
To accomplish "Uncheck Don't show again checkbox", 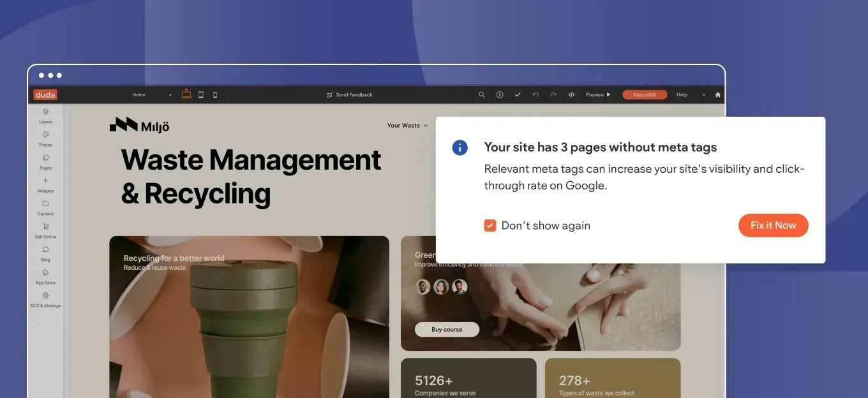I will 490,225.
